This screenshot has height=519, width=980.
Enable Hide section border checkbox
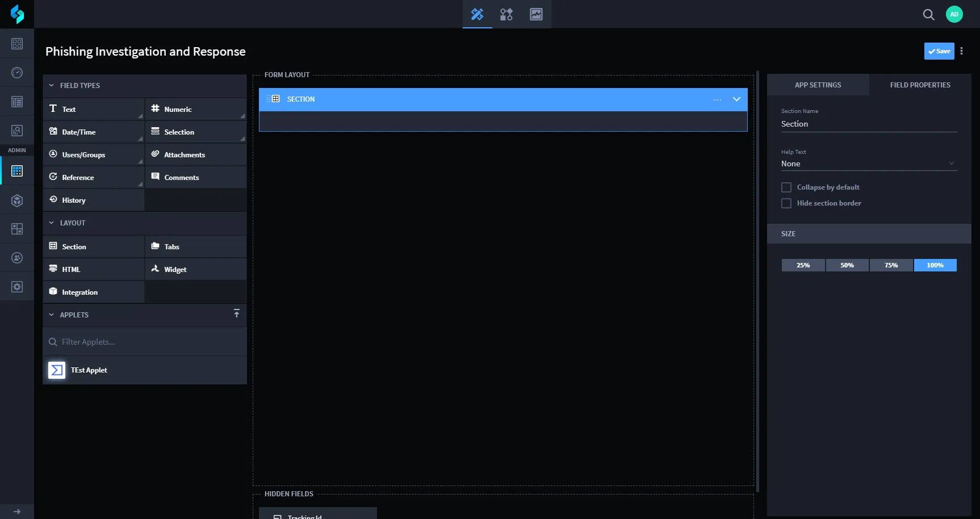click(786, 203)
